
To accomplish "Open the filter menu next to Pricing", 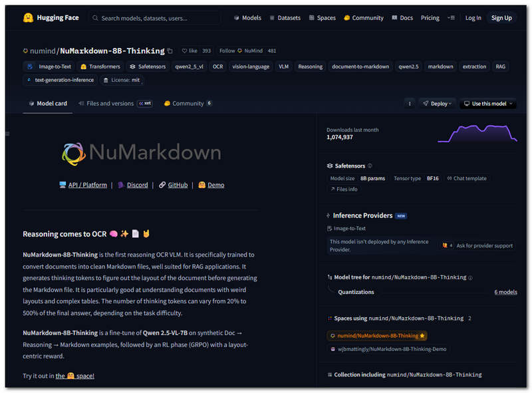I will 450,18.
